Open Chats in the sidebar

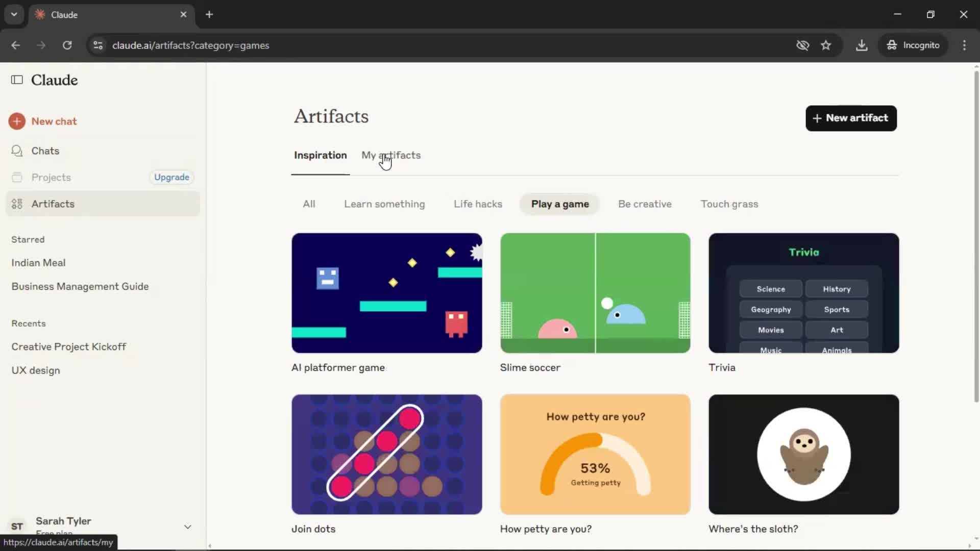pyautogui.click(x=102, y=151)
